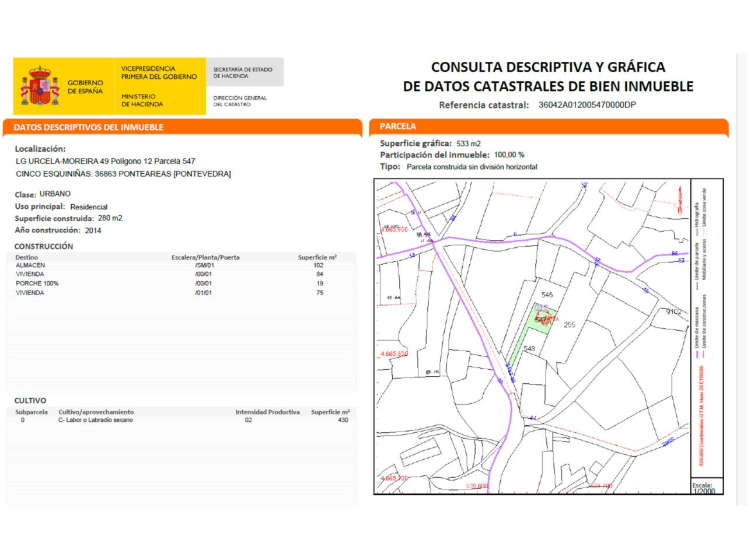Viewport: 747px width, 560px height.
Task: Click the Spanish coat of arms emblem
Action: pos(40,86)
